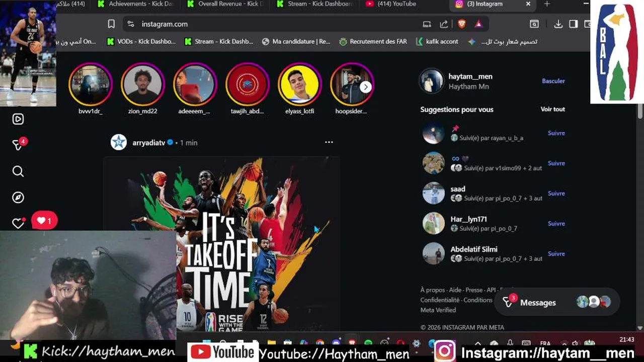Click the taskbar clock showing 21:43
644x362 pixels.
click(x=626, y=340)
